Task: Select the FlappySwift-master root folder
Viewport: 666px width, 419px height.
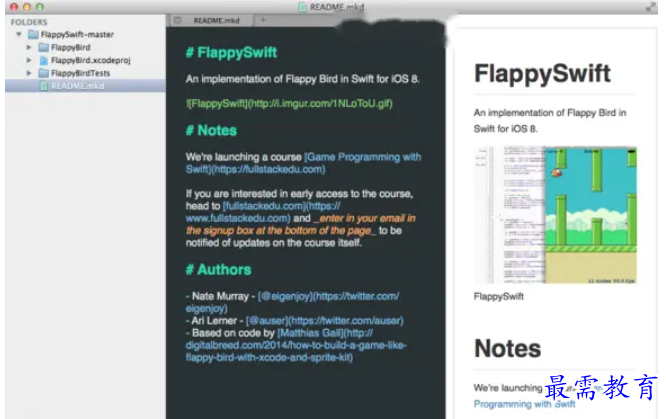Action: [77, 34]
